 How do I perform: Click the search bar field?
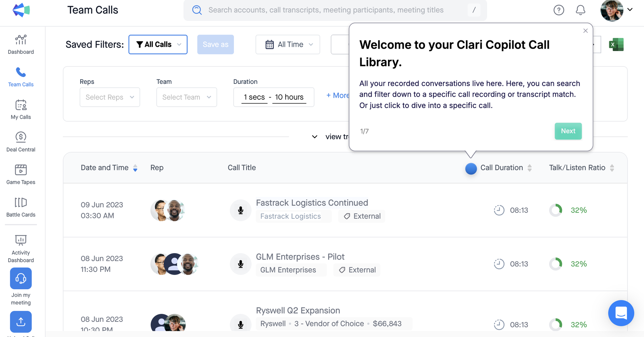click(335, 10)
